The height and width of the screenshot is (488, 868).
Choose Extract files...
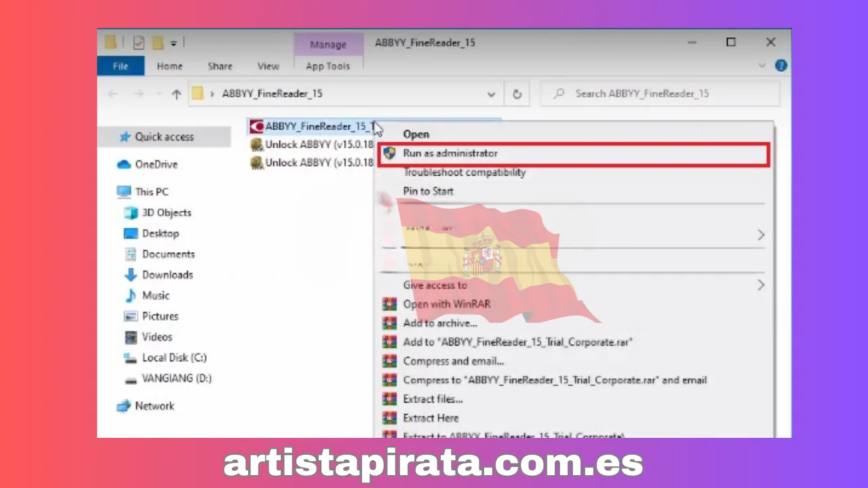(x=433, y=399)
